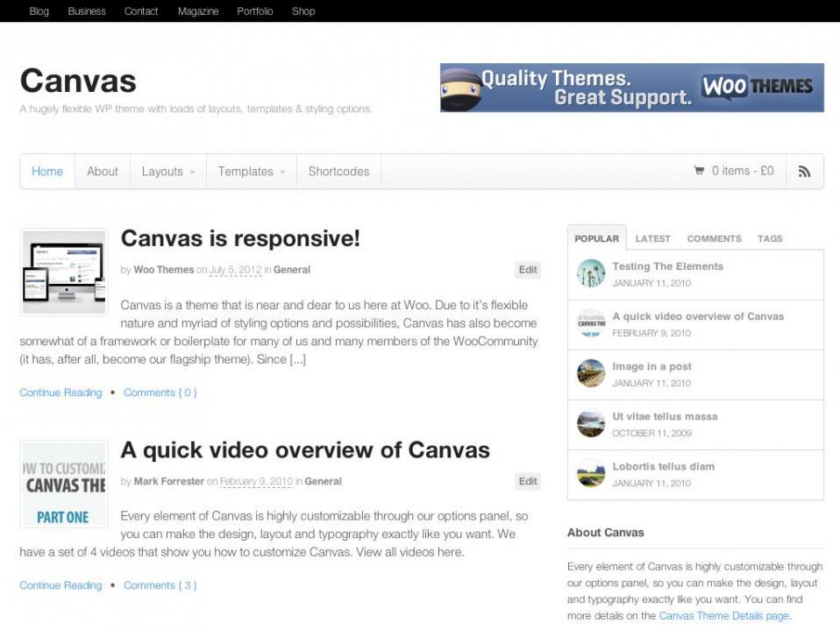Click the Image in a post round thumbnail
Image resolution: width=840 pixels, height=630 pixels.
[591, 373]
